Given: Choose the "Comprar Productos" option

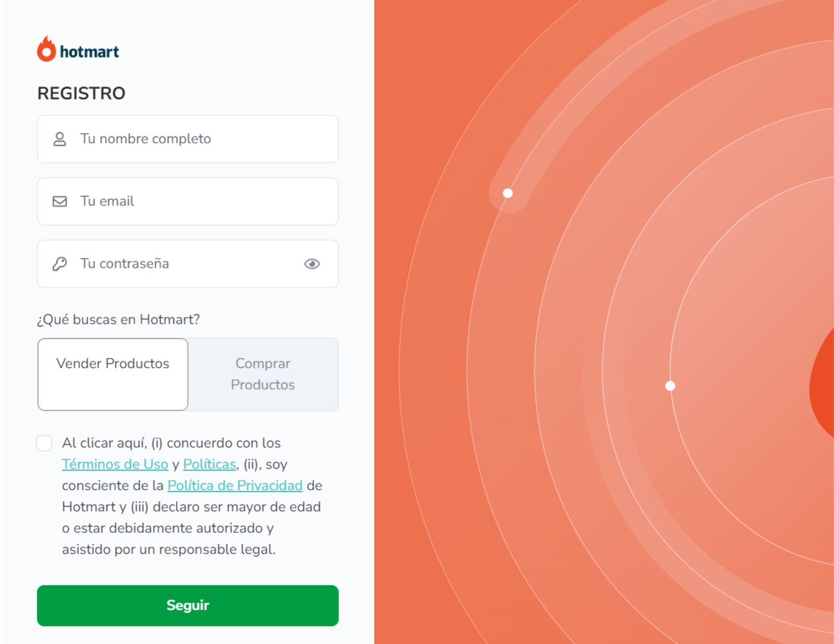Looking at the screenshot, I should 263,374.
